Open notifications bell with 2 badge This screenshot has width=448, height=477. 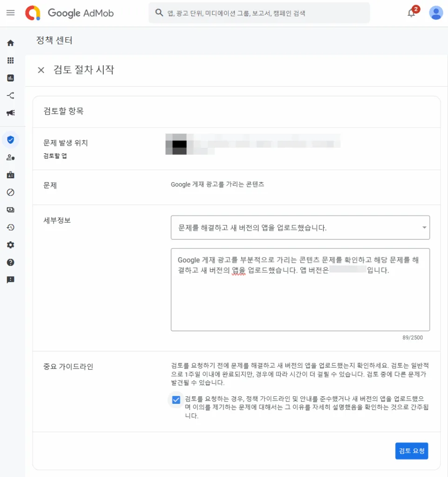(412, 13)
